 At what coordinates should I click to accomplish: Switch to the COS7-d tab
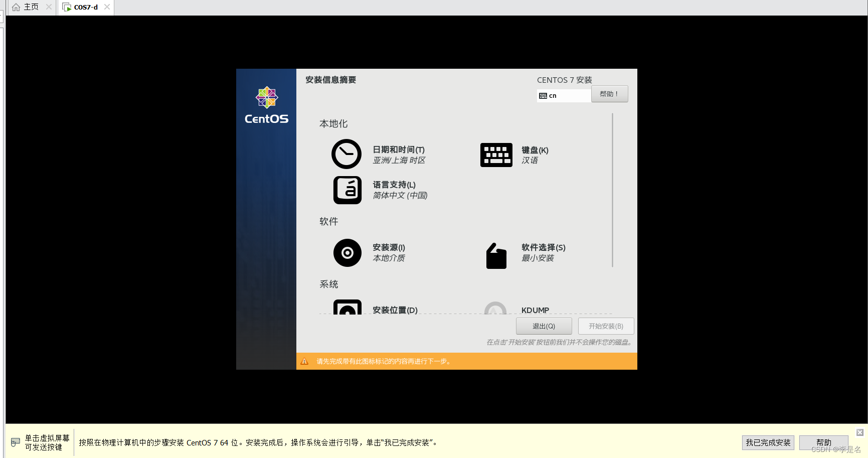point(86,7)
